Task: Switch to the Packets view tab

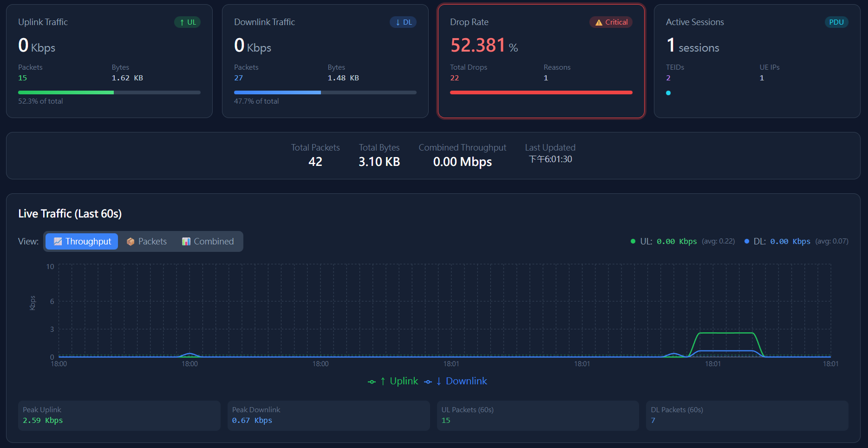Action: tap(146, 241)
